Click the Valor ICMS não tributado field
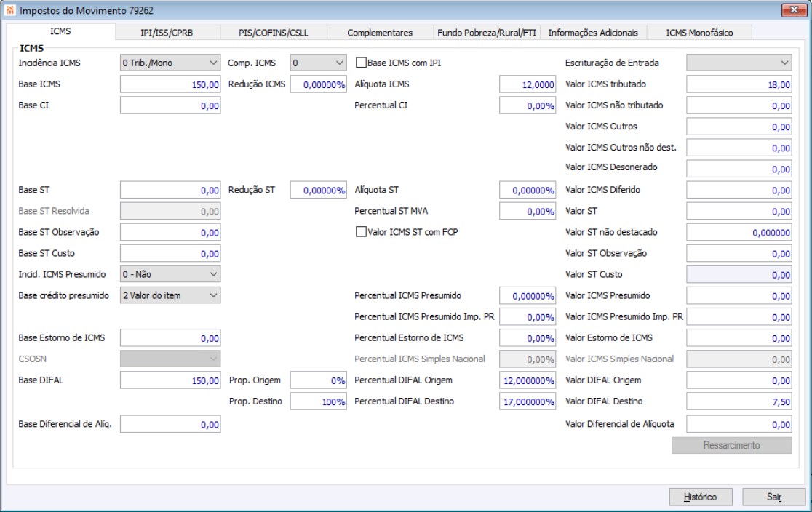This screenshot has width=812, height=512. (x=739, y=105)
